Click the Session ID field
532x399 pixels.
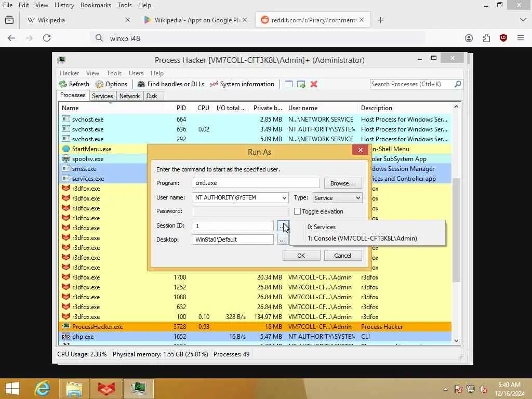point(233,225)
